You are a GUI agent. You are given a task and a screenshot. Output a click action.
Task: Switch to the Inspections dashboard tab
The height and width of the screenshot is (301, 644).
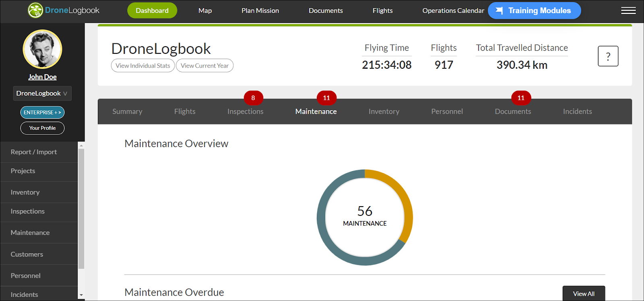tap(245, 111)
